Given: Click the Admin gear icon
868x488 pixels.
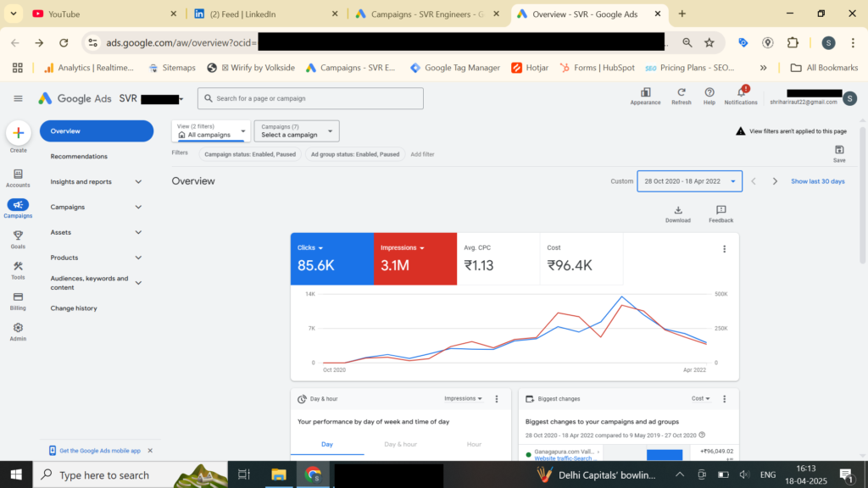Looking at the screenshot, I should coord(18,328).
